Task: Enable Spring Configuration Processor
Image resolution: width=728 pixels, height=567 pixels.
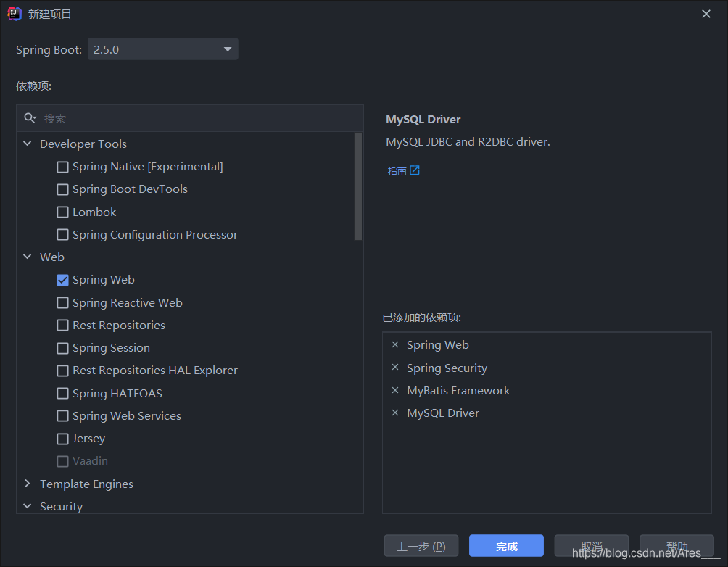Action: point(62,234)
